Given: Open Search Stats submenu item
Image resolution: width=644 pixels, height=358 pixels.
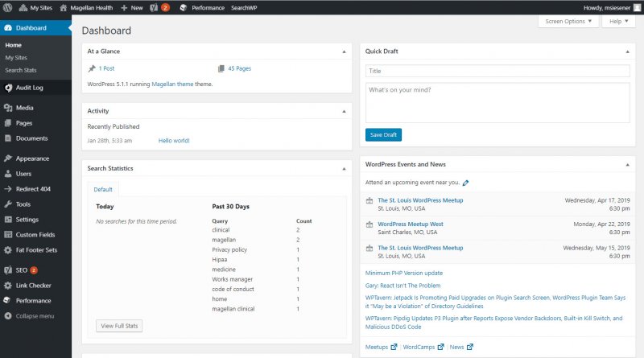Looking at the screenshot, I should pyautogui.click(x=21, y=70).
